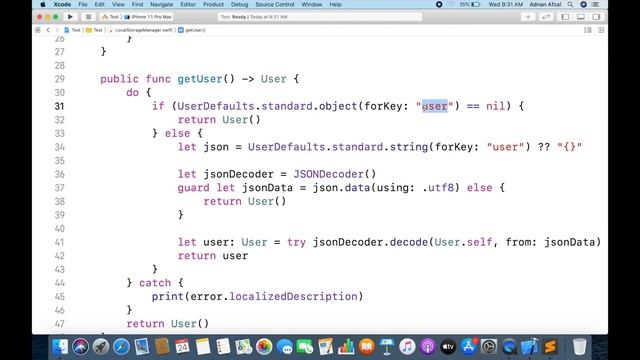The height and width of the screenshot is (360, 640).
Task: Choose iPhone 11 Pro Max destination
Action: click(x=148, y=17)
